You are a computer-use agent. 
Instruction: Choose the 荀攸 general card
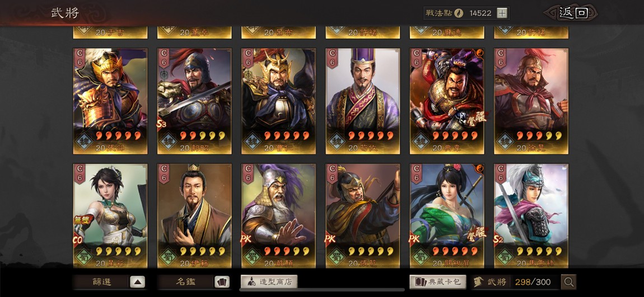(x=363, y=101)
